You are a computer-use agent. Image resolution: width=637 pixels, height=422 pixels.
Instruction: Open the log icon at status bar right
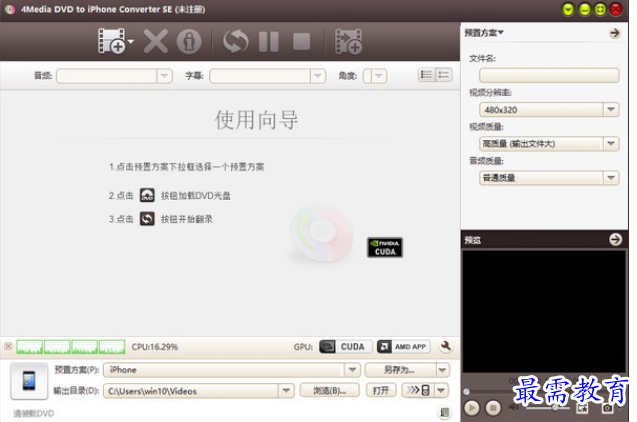pos(445,412)
